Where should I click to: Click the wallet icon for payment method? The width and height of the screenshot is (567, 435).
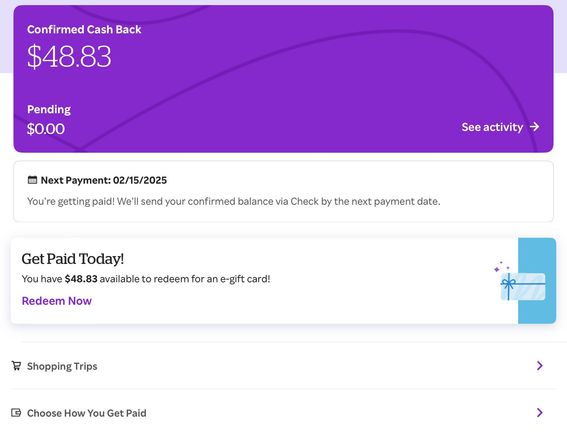(x=16, y=412)
